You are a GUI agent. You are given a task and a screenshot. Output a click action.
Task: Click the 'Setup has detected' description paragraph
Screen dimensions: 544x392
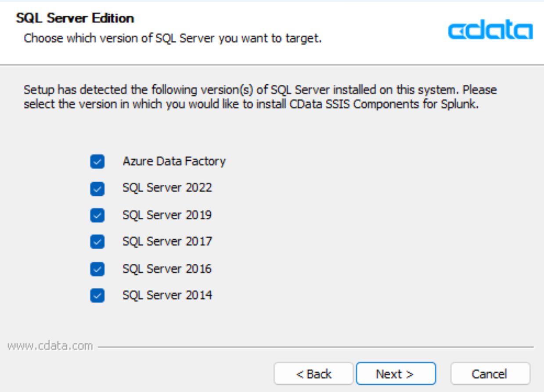(x=260, y=97)
